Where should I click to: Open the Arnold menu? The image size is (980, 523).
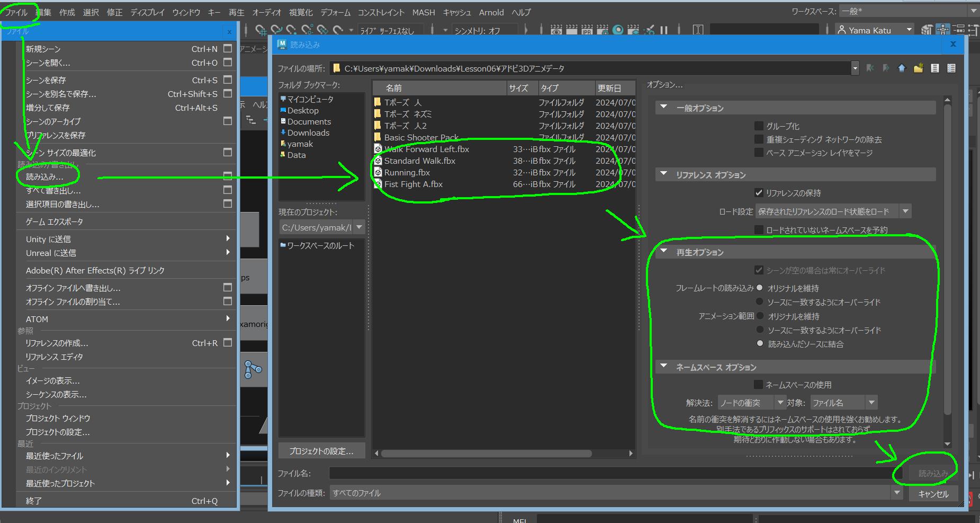491,12
